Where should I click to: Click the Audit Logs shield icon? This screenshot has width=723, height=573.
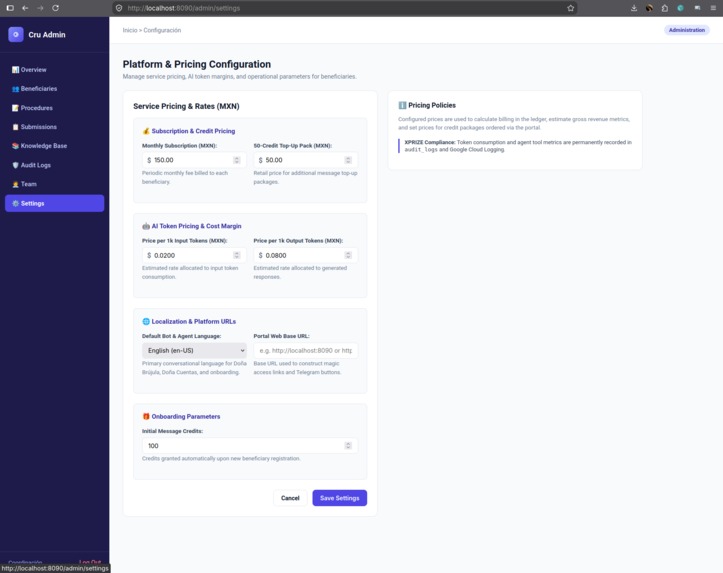[x=15, y=165]
